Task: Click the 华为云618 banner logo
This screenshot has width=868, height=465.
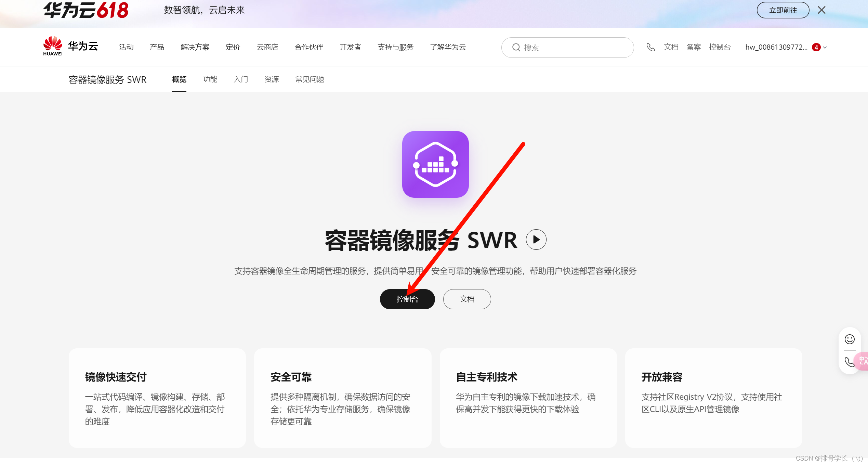Action: 86,10
